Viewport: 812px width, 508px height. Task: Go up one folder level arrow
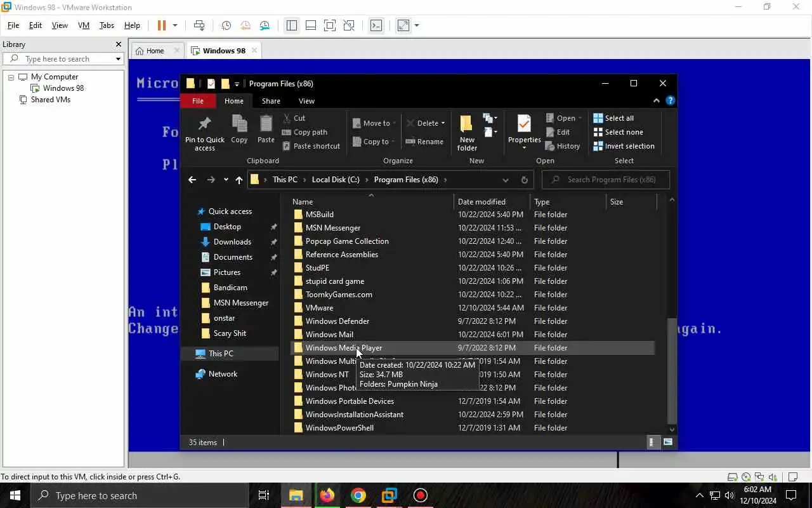coord(239,180)
